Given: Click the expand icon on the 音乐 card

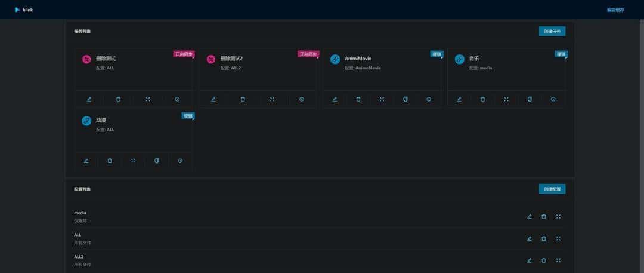Looking at the screenshot, I should [x=506, y=99].
